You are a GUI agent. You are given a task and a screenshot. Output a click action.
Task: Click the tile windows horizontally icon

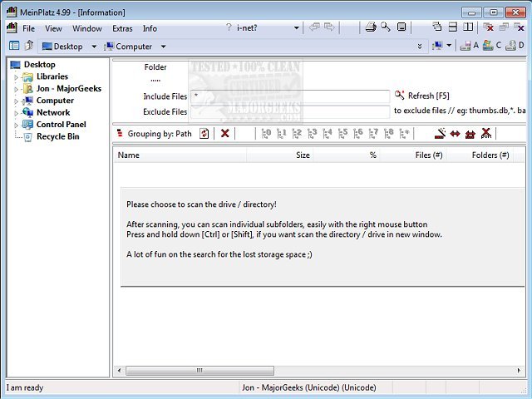451,28
